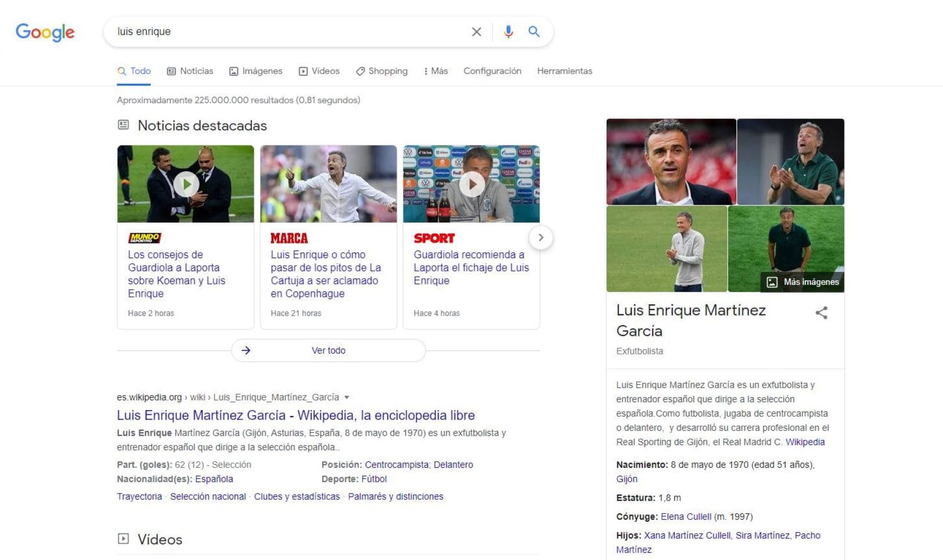The width and height of the screenshot is (943, 560).
Task: Clear the search query with the X icon
Action: [x=476, y=31]
